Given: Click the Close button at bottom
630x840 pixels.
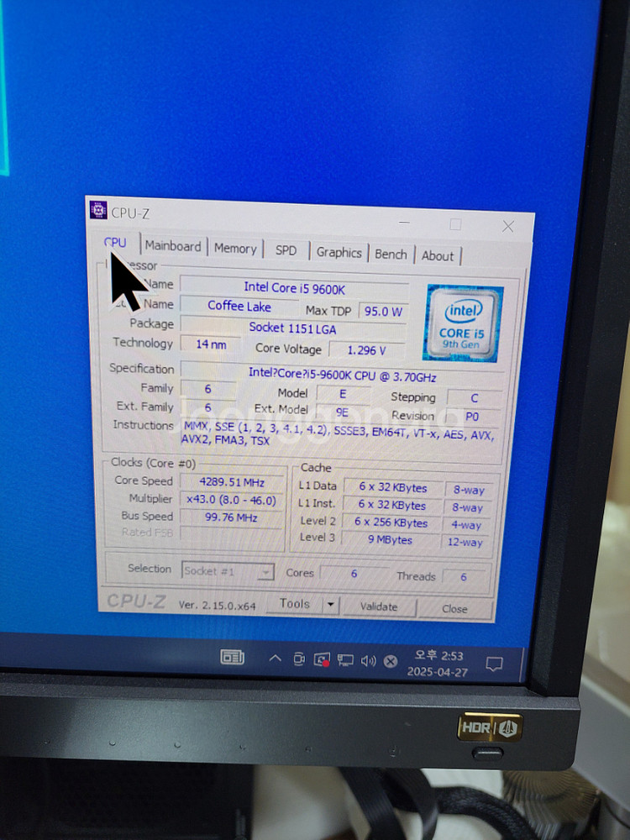Looking at the screenshot, I should click(x=454, y=608).
